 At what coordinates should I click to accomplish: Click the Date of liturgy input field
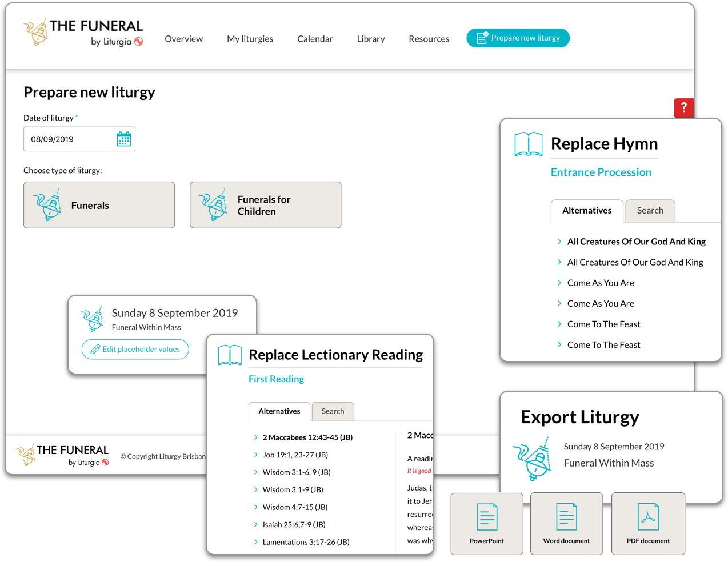69,139
